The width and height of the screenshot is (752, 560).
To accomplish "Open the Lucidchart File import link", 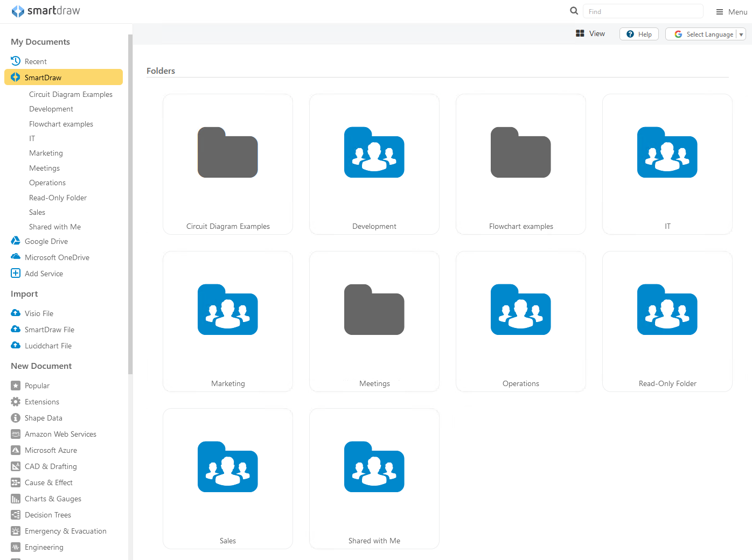I will click(48, 346).
